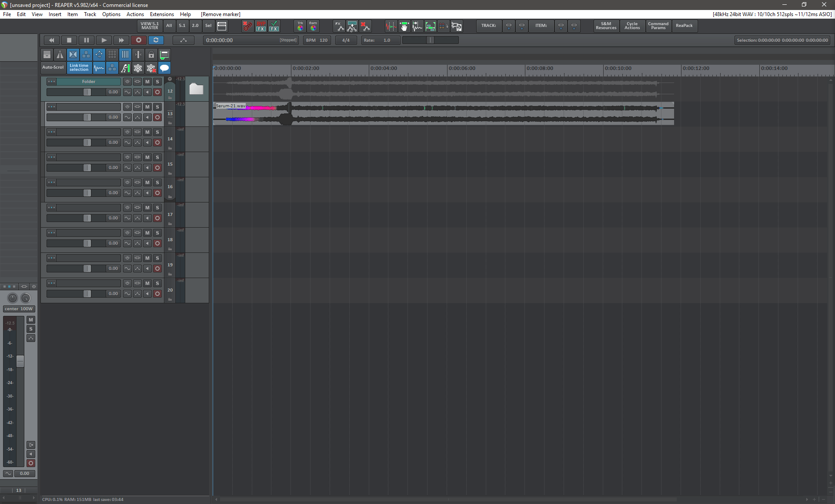835x504 pixels.
Task: Open track color picker Trk icon
Action: [300, 26]
